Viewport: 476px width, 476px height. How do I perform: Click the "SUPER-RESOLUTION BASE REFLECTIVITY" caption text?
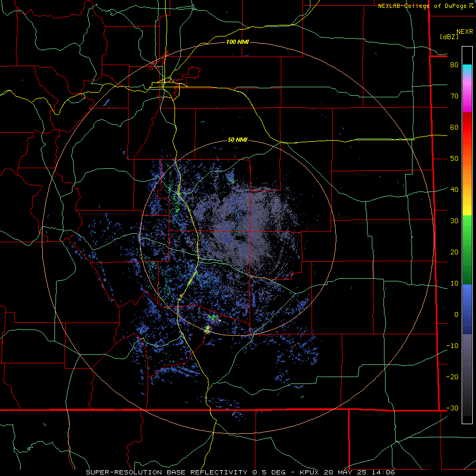click(x=167, y=472)
